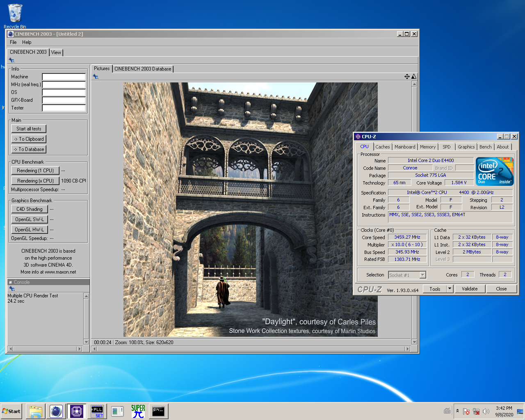The width and height of the screenshot is (525, 420).
Task: Open the Caches tab in CPU-Z
Action: pos(383,147)
